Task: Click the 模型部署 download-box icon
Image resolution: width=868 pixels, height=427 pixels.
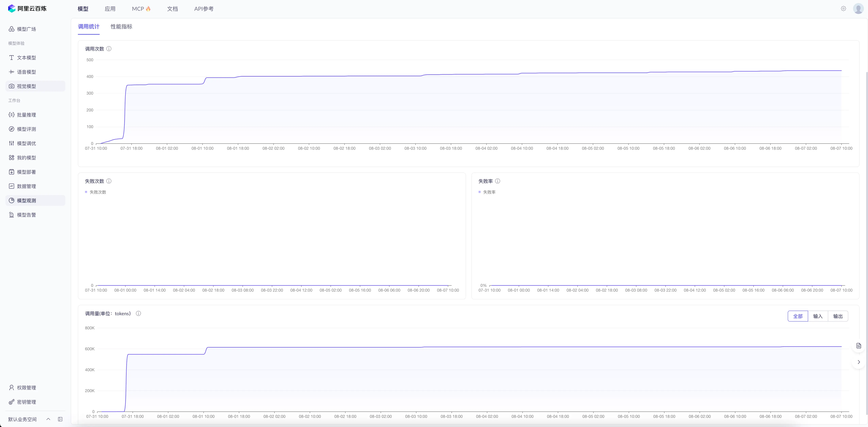Action: pos(11,172)
